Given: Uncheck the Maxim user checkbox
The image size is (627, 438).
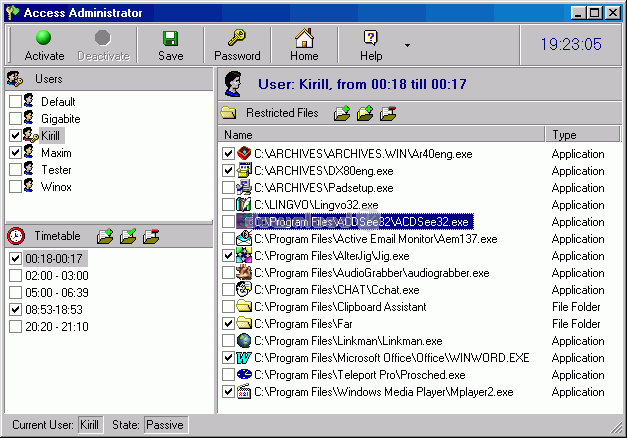Looking at the screenshot, I should click(x=15, y=152).
